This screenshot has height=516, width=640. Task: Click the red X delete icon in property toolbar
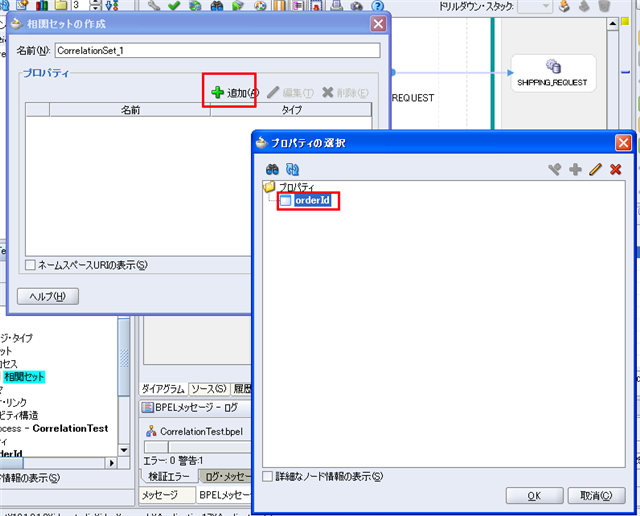click(616, 170)
